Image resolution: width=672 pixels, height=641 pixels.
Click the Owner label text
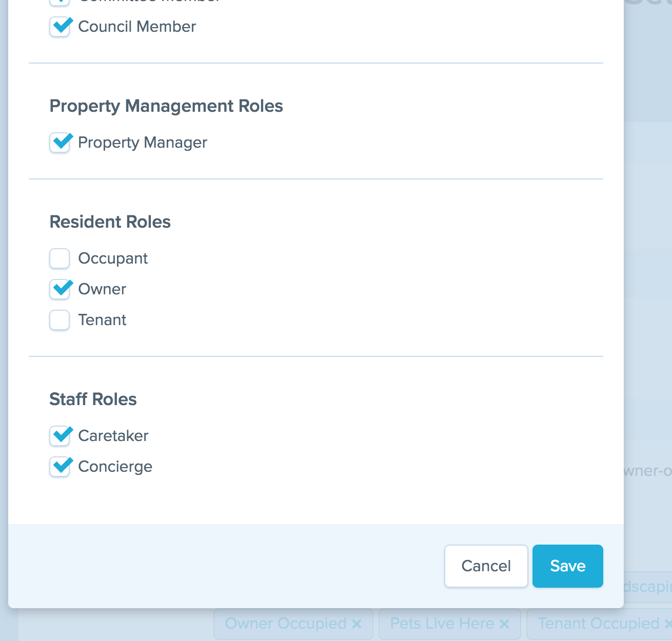(102, 289)
